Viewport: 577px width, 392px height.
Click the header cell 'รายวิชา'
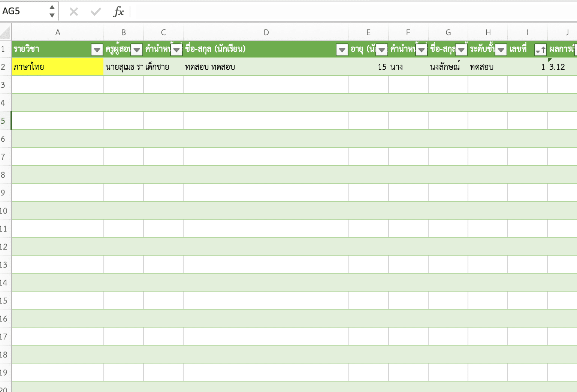(x=58, y=49)
